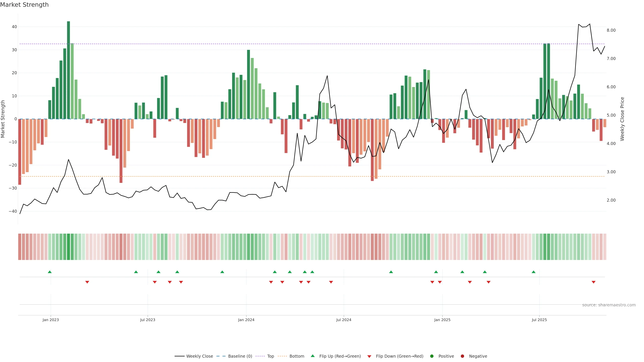Screen dimensions: 644x362
Task: Click the Market Strength chart title
Action: 24,5
